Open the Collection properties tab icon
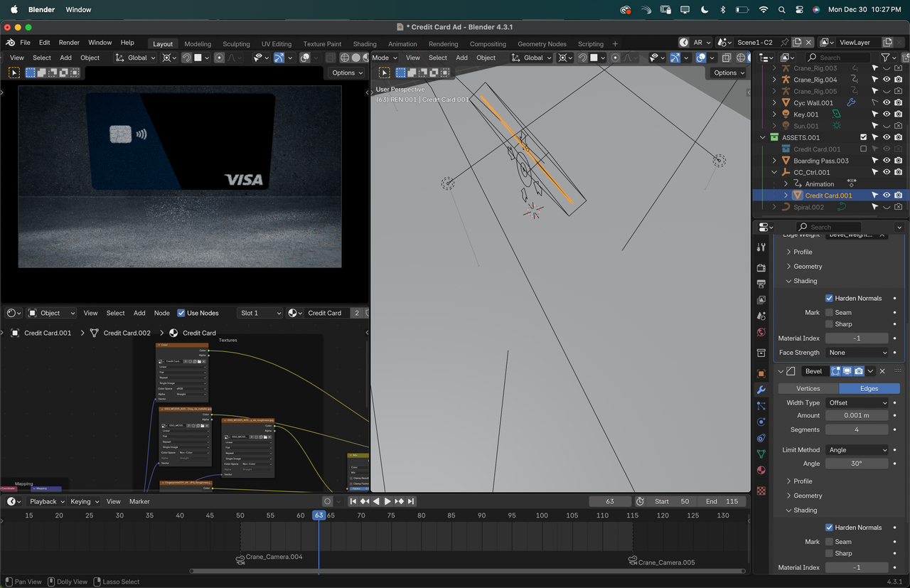 point(761,353)
